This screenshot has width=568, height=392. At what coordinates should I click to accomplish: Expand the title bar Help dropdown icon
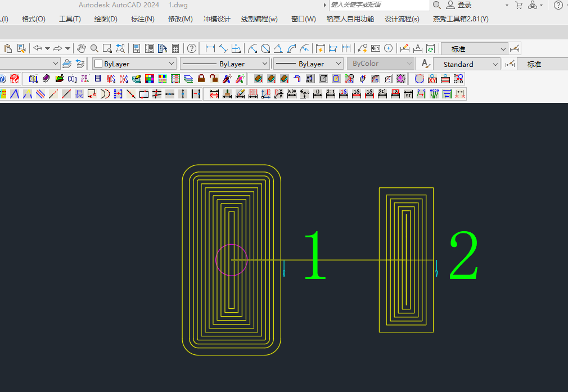click(558, 5)
